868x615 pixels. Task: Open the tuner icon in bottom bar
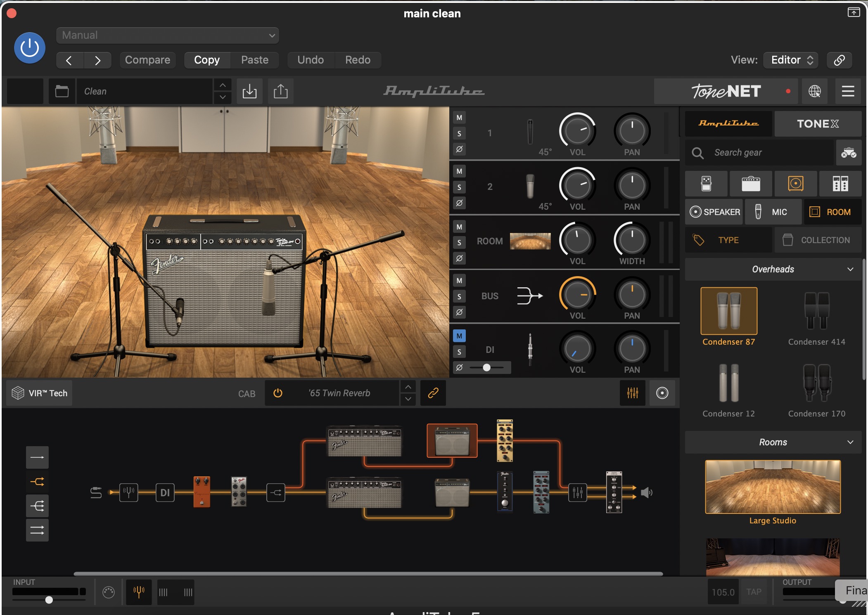coord(139,592)
